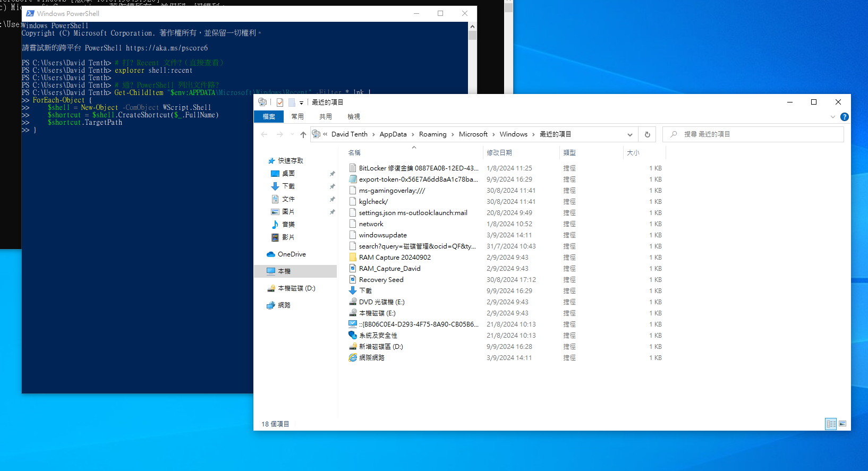Click the Properties icon in Explorer quick access toolbar
Screen dimensions: 868x471
click(280, 102)
